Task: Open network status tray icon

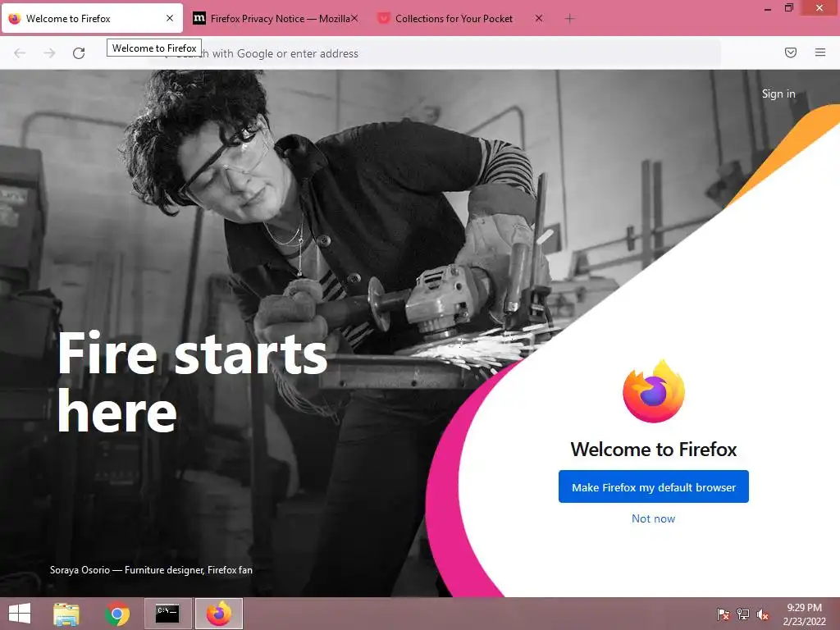Action: 743,614
